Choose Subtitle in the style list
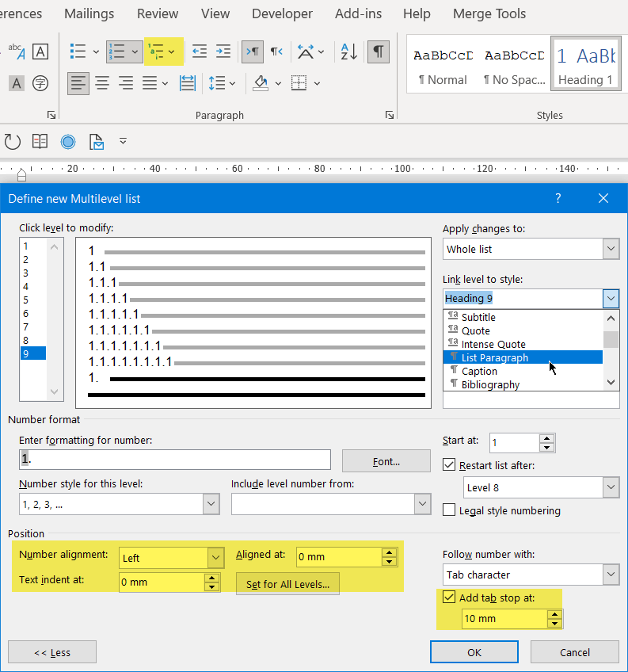 click(523, 317)
